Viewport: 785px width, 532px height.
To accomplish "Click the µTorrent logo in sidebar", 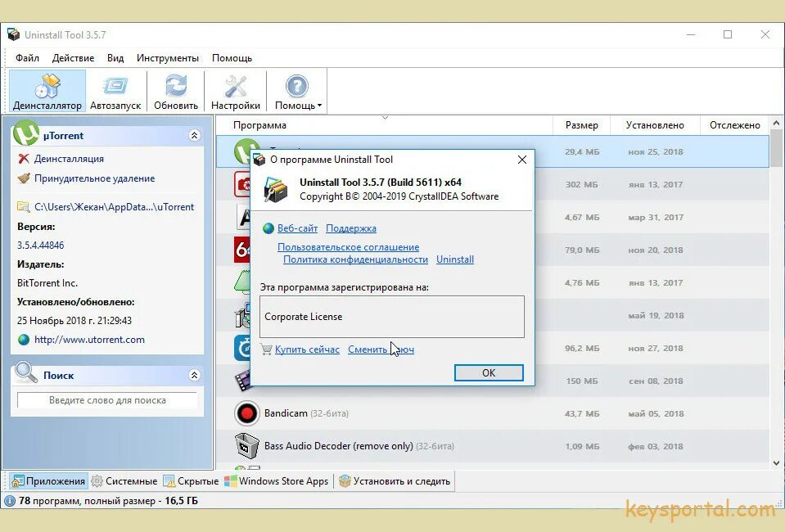I will tap(25, 133).
